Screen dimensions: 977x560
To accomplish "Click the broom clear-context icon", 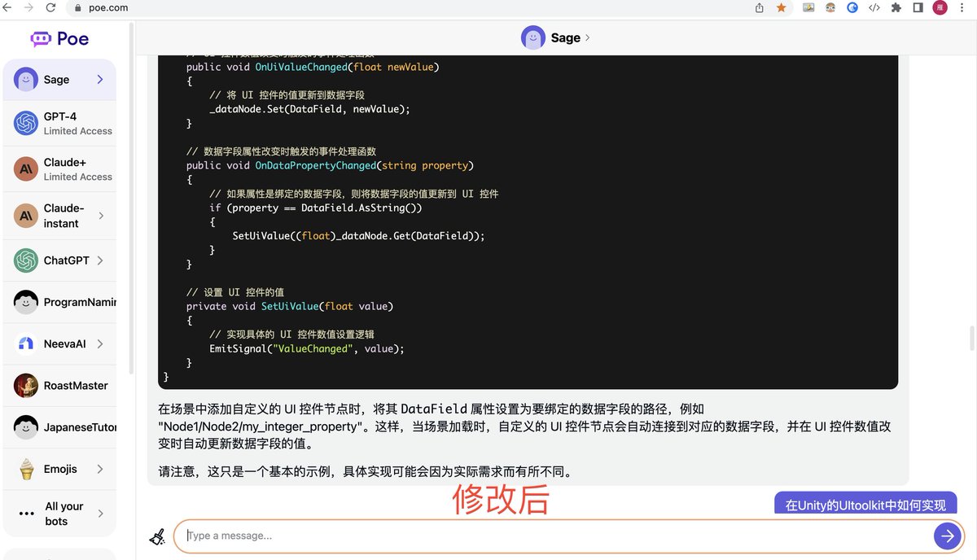I will [157, 536].
